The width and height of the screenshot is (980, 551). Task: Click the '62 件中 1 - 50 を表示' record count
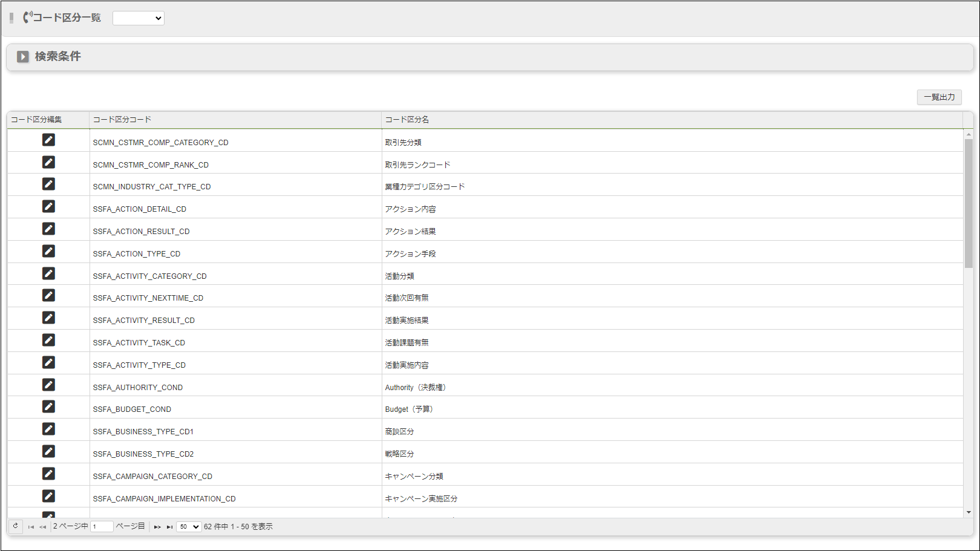click(238, 527)
